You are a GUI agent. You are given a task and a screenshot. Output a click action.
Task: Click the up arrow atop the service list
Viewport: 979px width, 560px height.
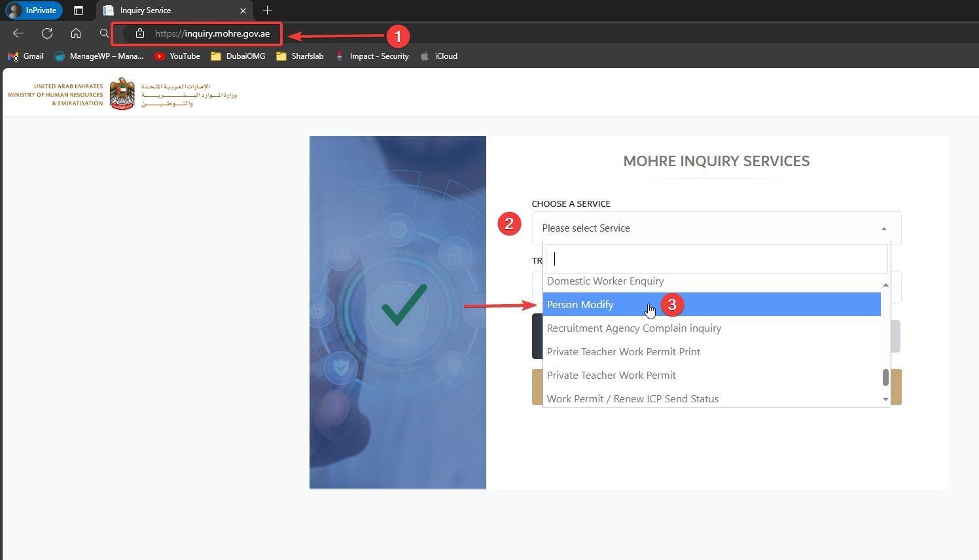click(x=885, y=285)
